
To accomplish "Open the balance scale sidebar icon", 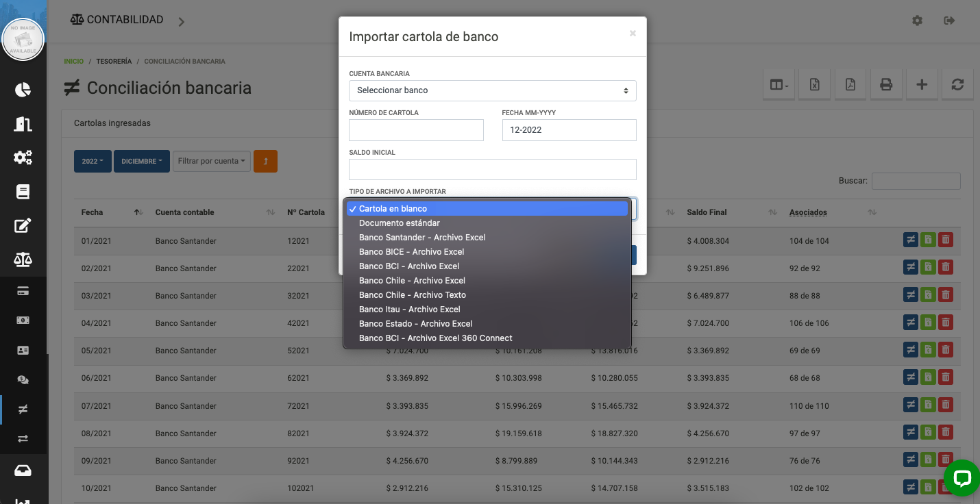I will [x=23, y=260].
